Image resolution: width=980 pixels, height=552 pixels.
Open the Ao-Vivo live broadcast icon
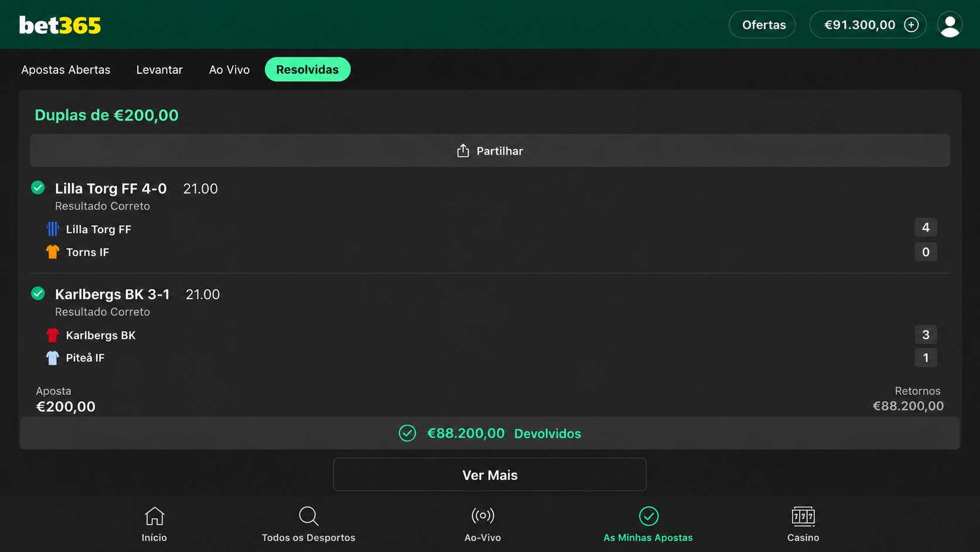pyautogui.click(x=483, y=516)
